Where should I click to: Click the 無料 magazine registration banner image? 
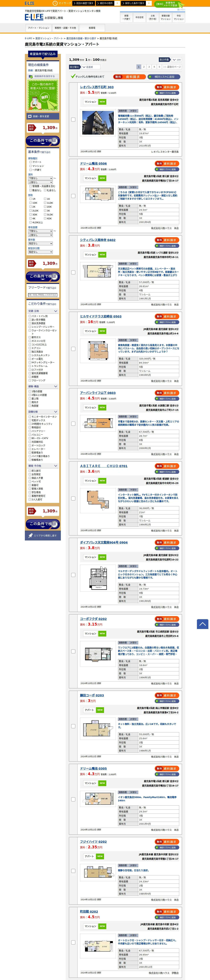[x=43, y=96]
